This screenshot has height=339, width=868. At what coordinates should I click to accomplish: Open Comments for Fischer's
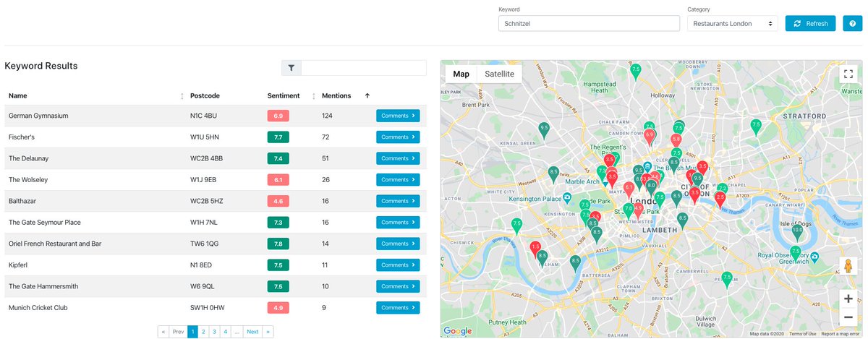coord(398,137)
